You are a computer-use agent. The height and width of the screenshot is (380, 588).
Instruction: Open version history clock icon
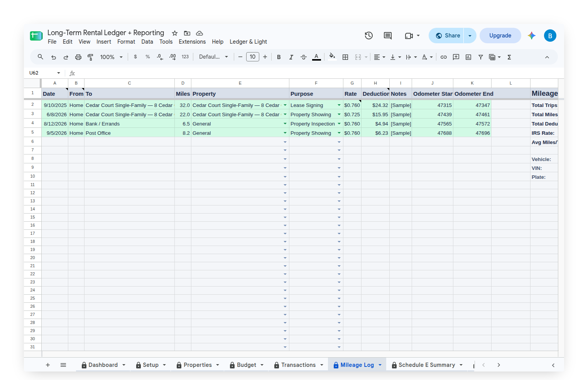pos(369,36)
